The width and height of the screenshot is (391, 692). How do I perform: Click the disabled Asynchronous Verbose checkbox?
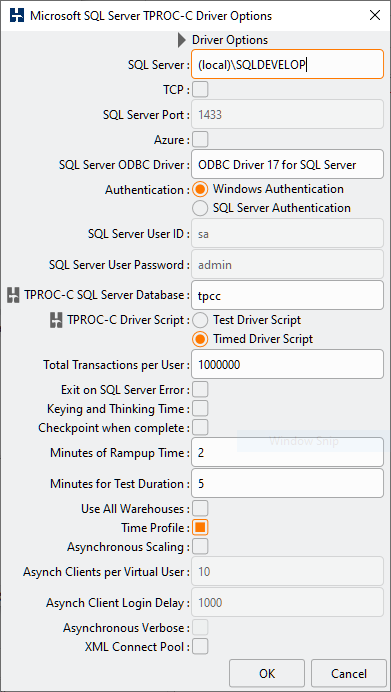pos(200,627)
